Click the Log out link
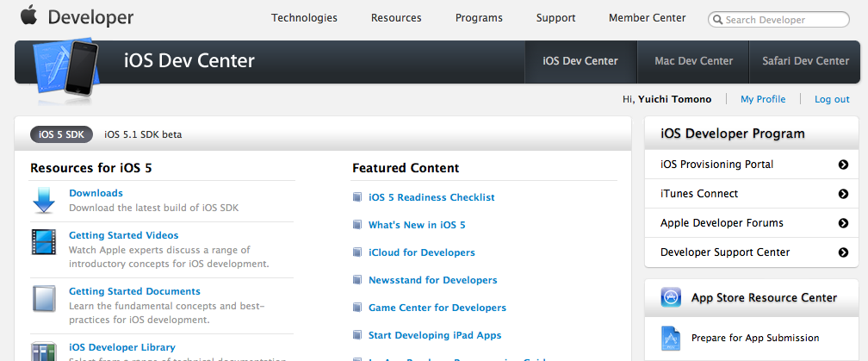The height and width of the screenshot is (361, 868). click(832, 99)
